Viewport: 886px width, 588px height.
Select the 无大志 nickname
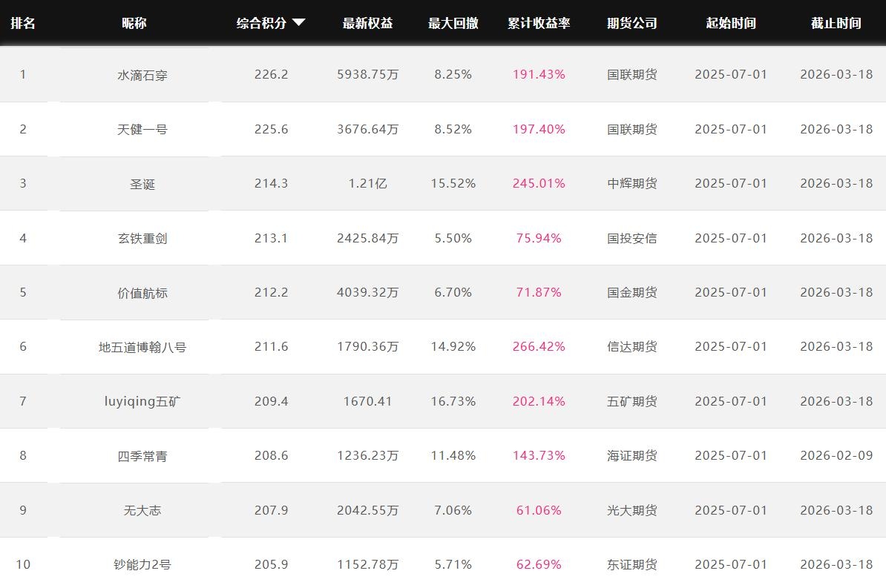(x=142, y=510)
